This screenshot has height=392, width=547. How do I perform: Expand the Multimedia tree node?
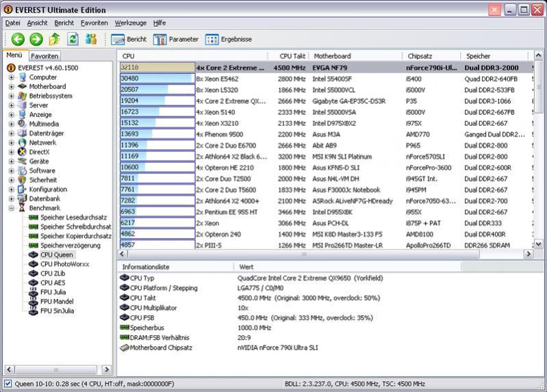click(12, 124)
